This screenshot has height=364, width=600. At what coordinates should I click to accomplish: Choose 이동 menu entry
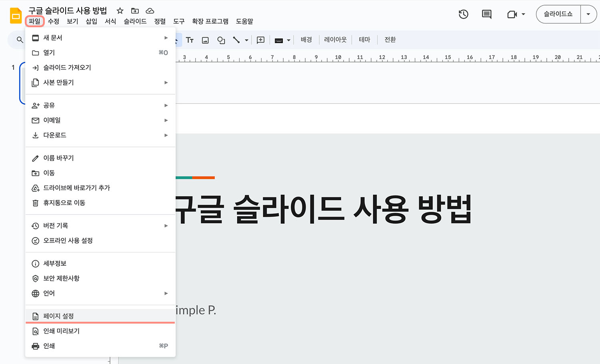tap(100, 173)
